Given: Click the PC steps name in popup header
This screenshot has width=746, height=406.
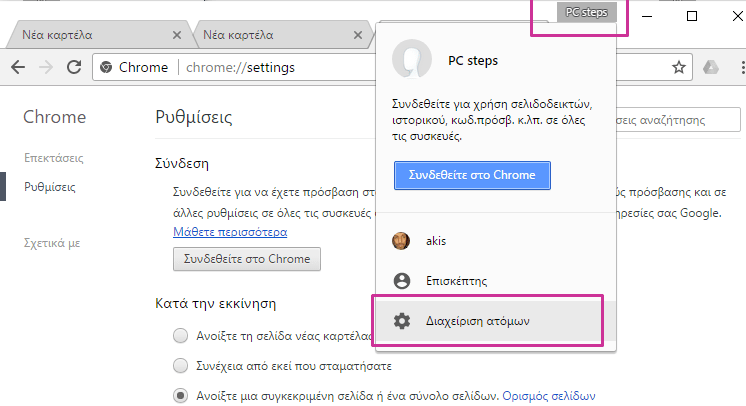Looking at the screenshot, I should point(473,60).
